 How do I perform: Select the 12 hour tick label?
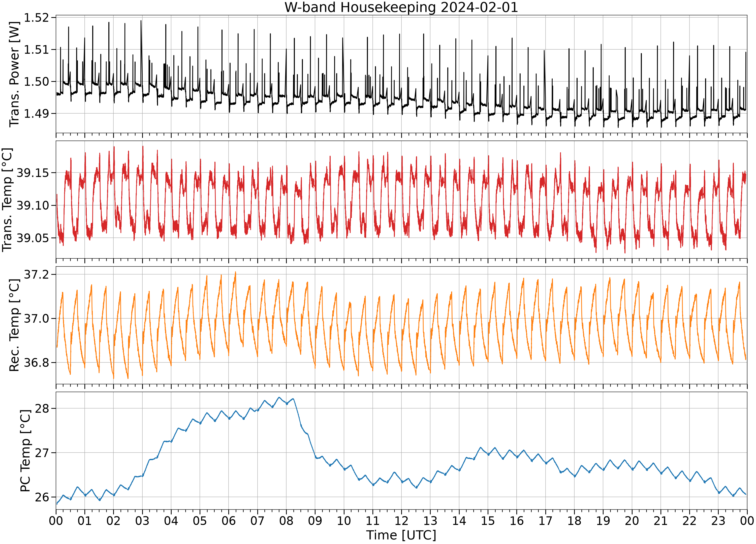[401, 520]
